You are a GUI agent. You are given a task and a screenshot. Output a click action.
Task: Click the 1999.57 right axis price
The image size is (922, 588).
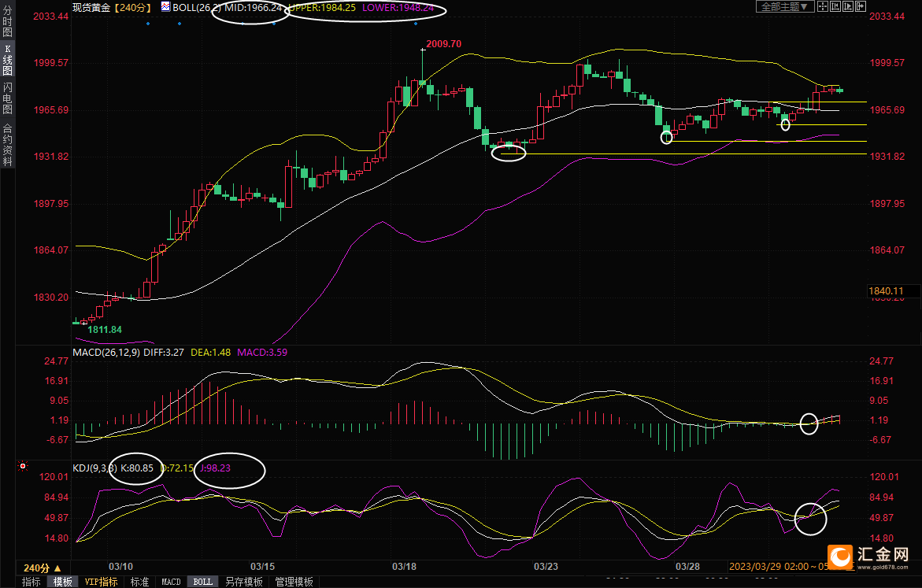pos(887,63)
